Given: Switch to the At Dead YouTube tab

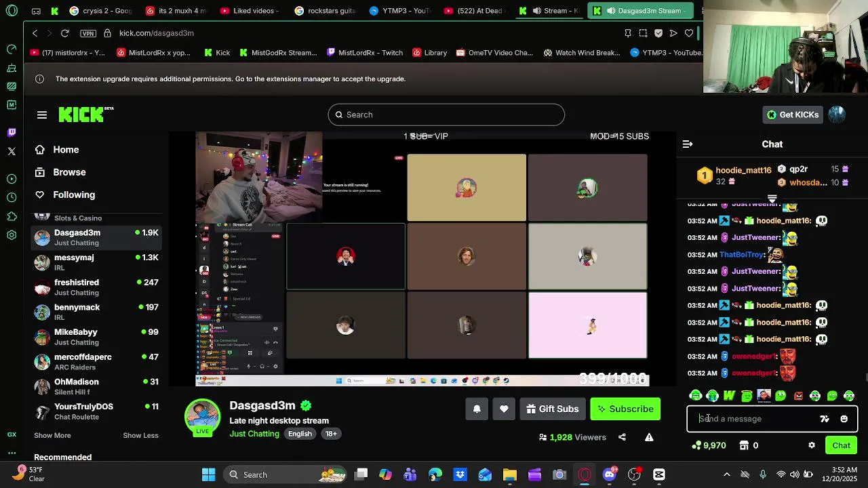Looking at the screenshot, I should [475, 11].
